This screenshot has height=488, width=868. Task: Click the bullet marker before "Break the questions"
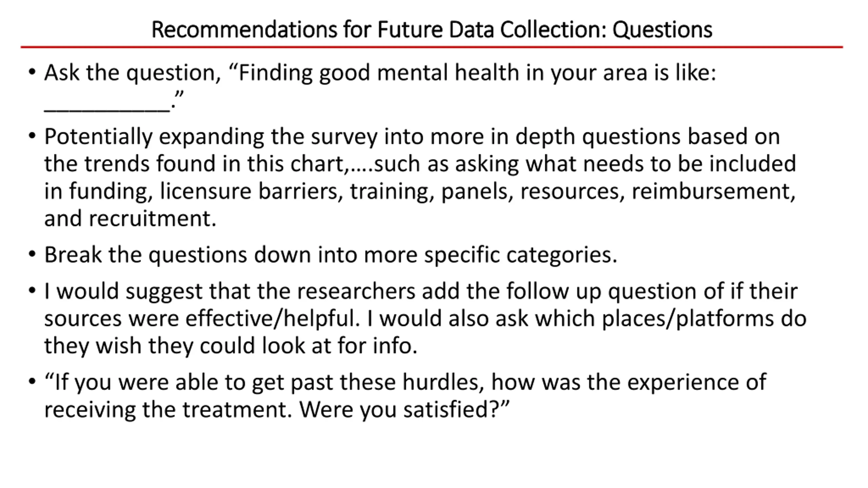32,255
